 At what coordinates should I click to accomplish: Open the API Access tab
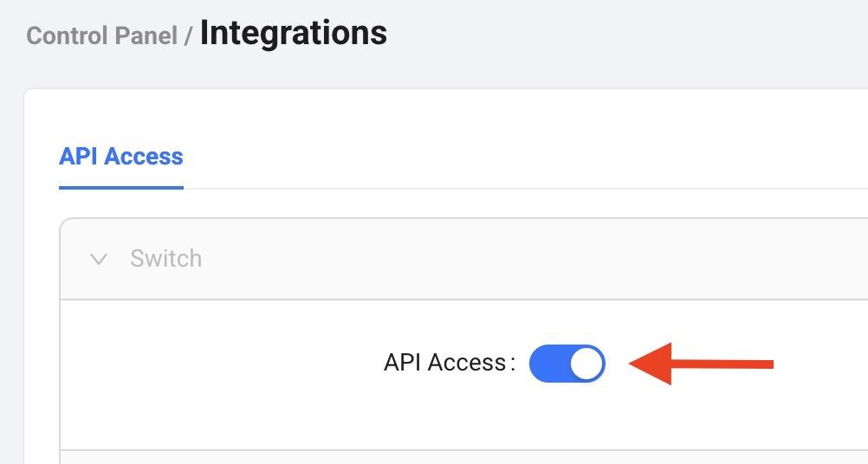pos(121,157)
